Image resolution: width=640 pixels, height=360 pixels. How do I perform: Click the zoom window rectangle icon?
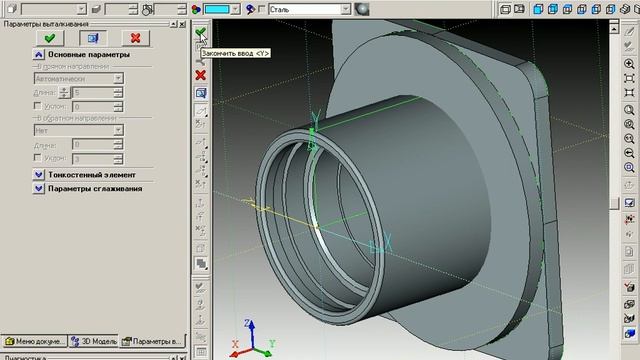(629, 78)
